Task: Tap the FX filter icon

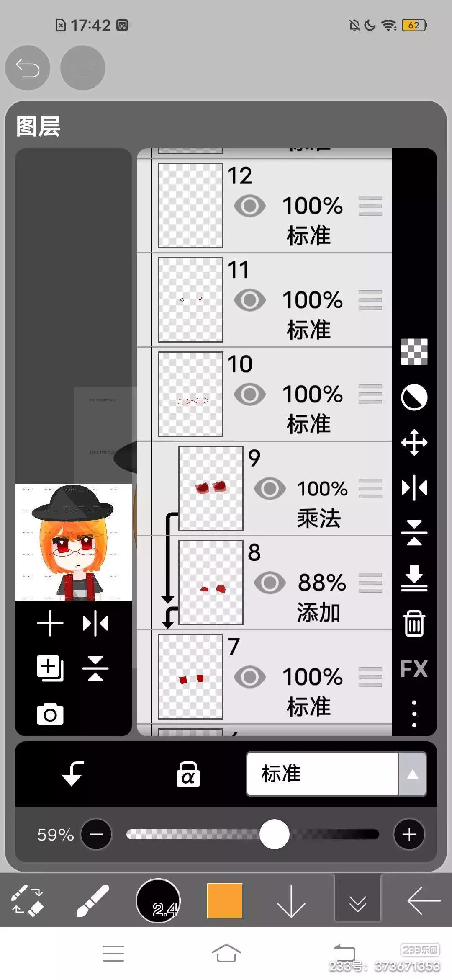Action: coord(414,668)
